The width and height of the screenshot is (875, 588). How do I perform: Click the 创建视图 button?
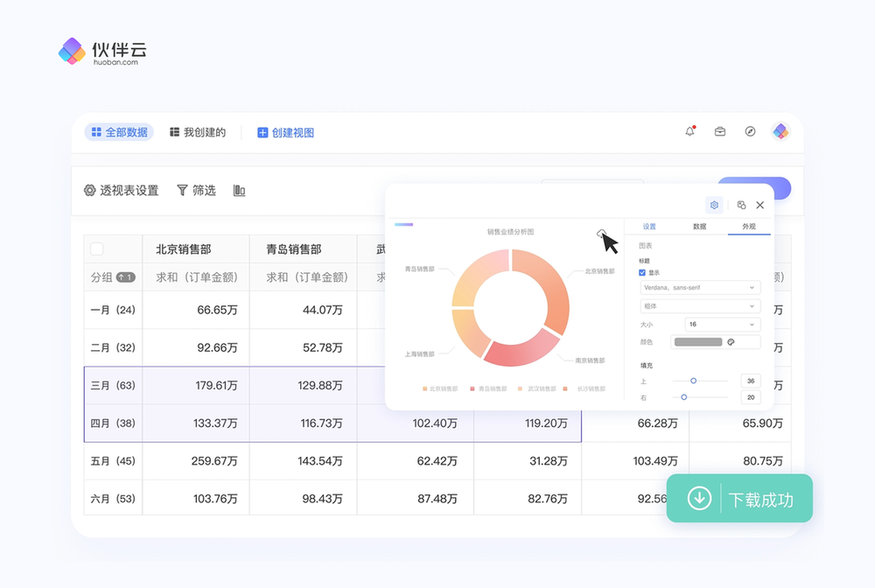click(x=285, y=133)
